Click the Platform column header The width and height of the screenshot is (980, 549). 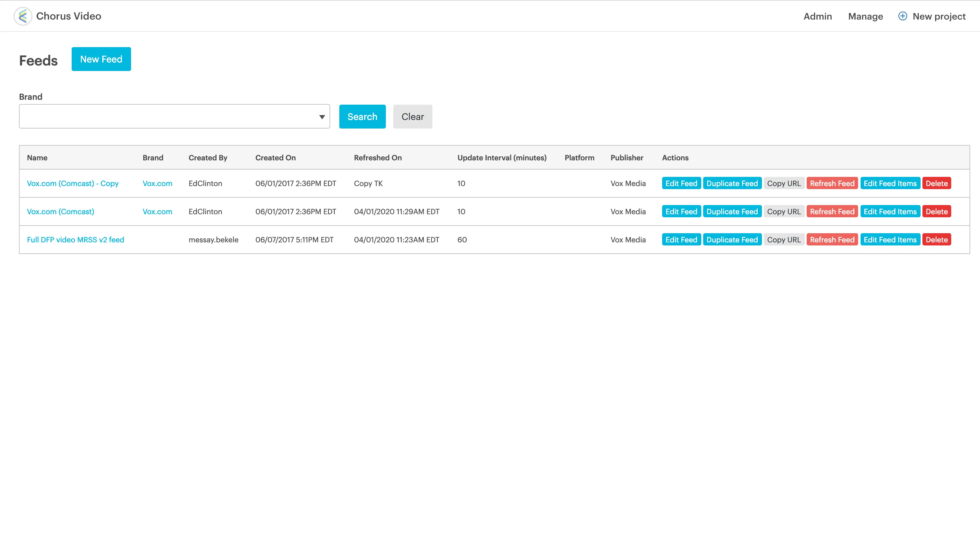[579, 157]
